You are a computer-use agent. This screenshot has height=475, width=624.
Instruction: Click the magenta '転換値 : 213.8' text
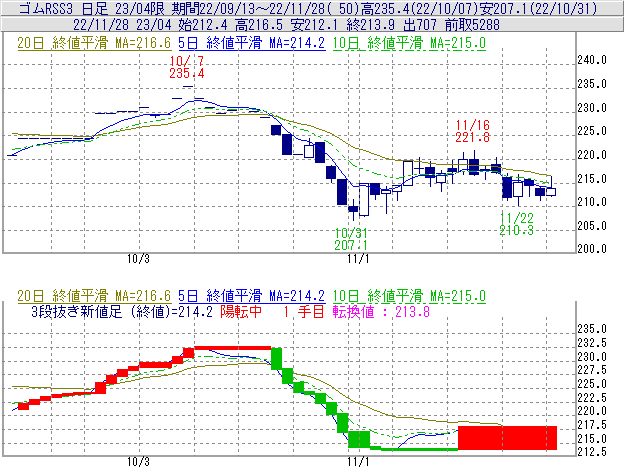[x=381, y=311]
